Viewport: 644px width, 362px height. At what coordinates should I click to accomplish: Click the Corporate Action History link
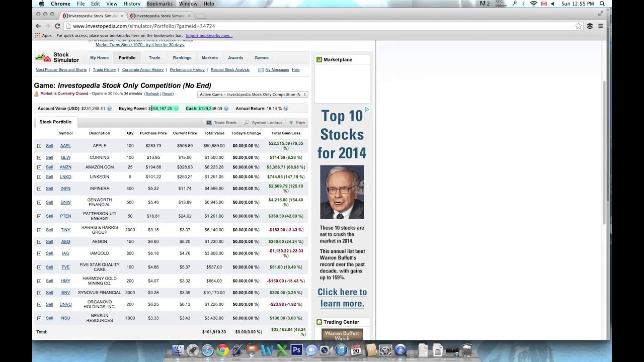[143, 70]
